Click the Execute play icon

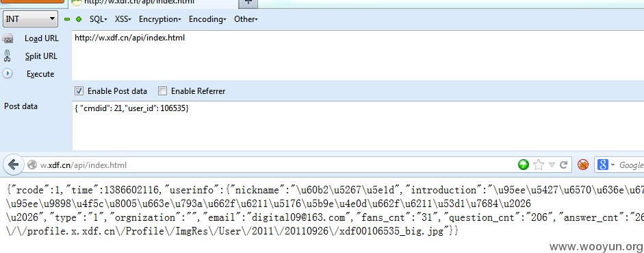pyautogui.click(x=8, y=73)
